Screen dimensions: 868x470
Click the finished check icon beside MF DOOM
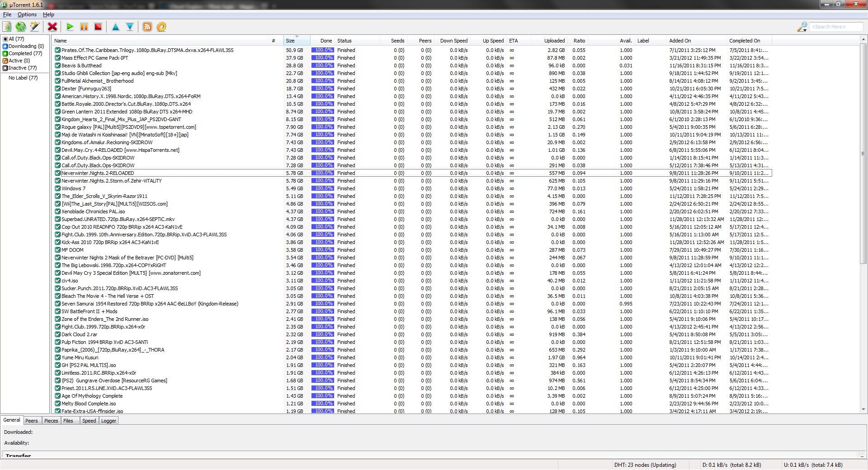pyautogui.click(x=57, y=250)
